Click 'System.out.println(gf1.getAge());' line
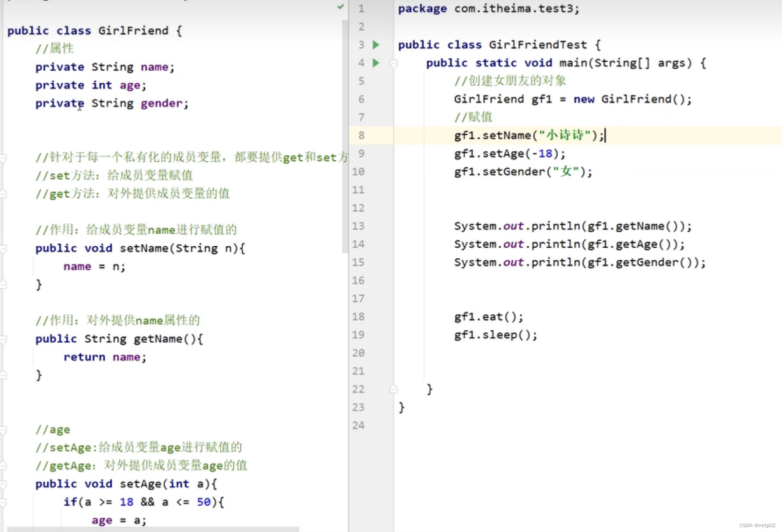 click(x=569, y=244)
